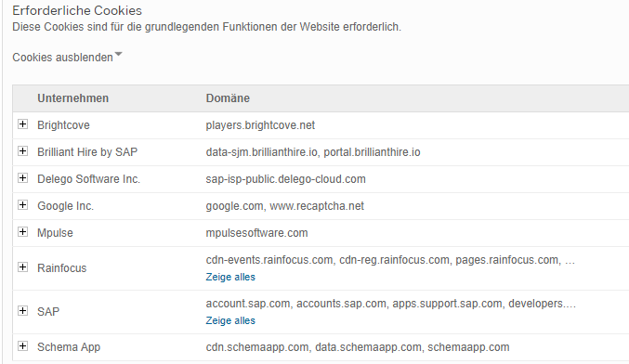Expand the Delego Software Inc. row
Image resolution: width=629 pixels, height=364 pixels.
point(23,178)
